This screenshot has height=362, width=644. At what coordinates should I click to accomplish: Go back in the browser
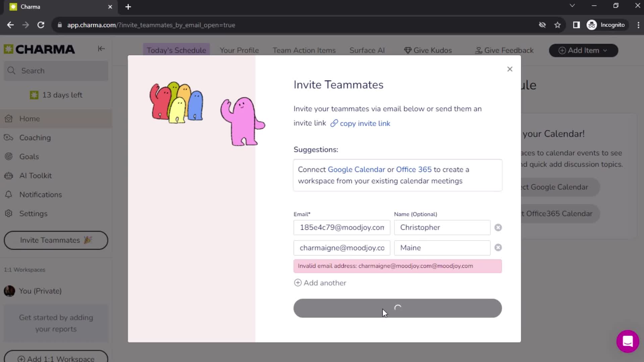10,25
